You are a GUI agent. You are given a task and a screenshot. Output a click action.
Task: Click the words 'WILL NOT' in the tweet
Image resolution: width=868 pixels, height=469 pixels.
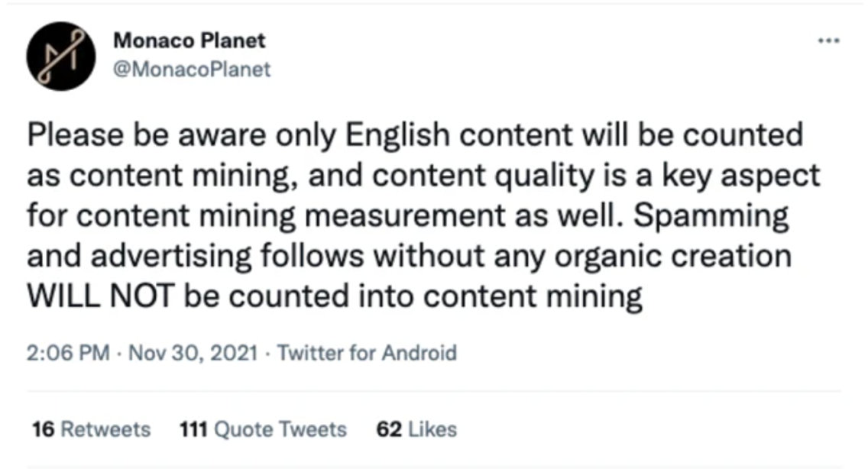pyautogui.click(x=101, y=296)
